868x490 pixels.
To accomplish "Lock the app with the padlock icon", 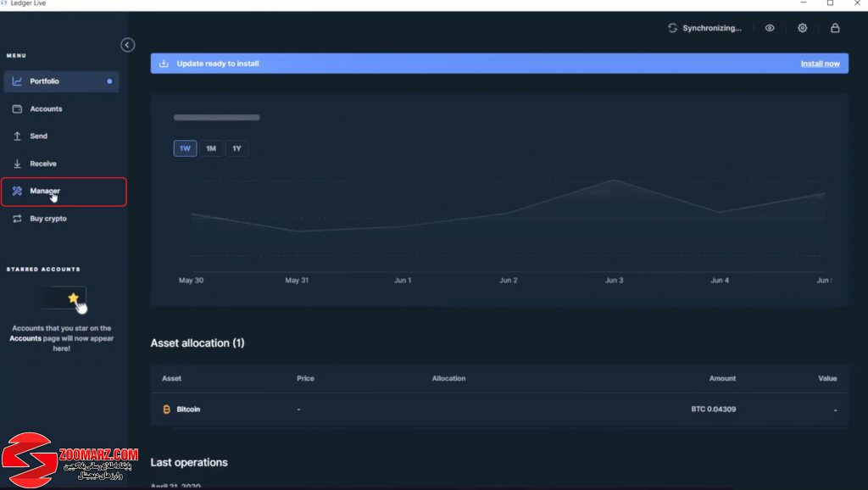I will [x=835, y=28].
